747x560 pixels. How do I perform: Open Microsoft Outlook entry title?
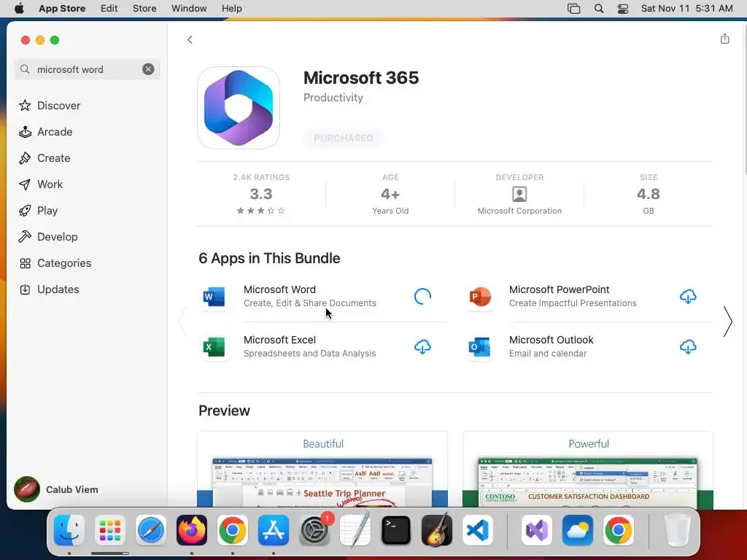coord(551,340)
